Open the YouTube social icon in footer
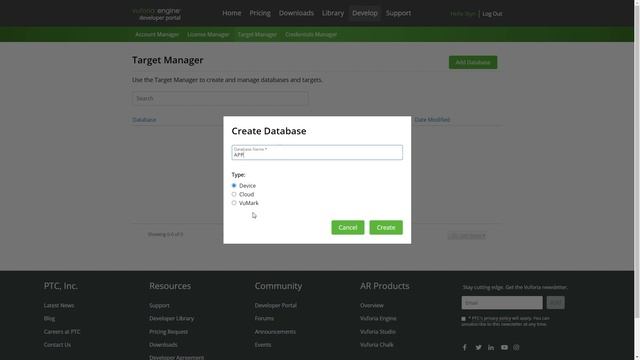640x360 pixels. pos(504,347)
